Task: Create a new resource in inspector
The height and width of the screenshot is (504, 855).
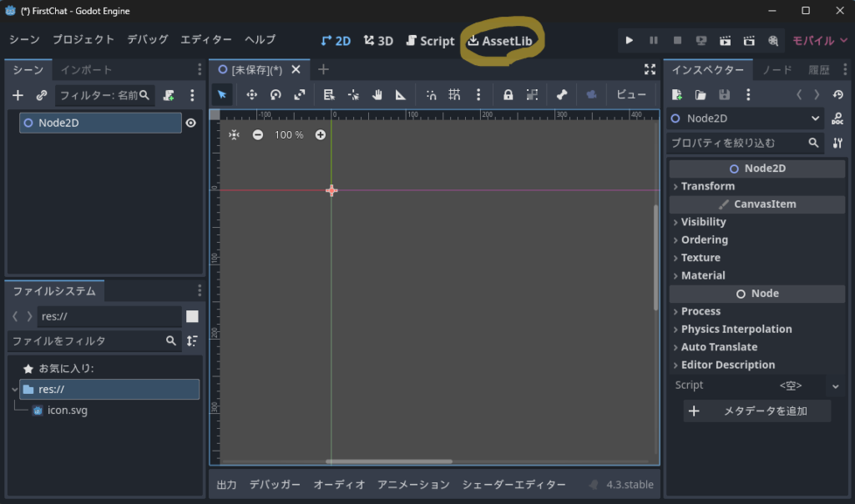Action: point(676,95)
